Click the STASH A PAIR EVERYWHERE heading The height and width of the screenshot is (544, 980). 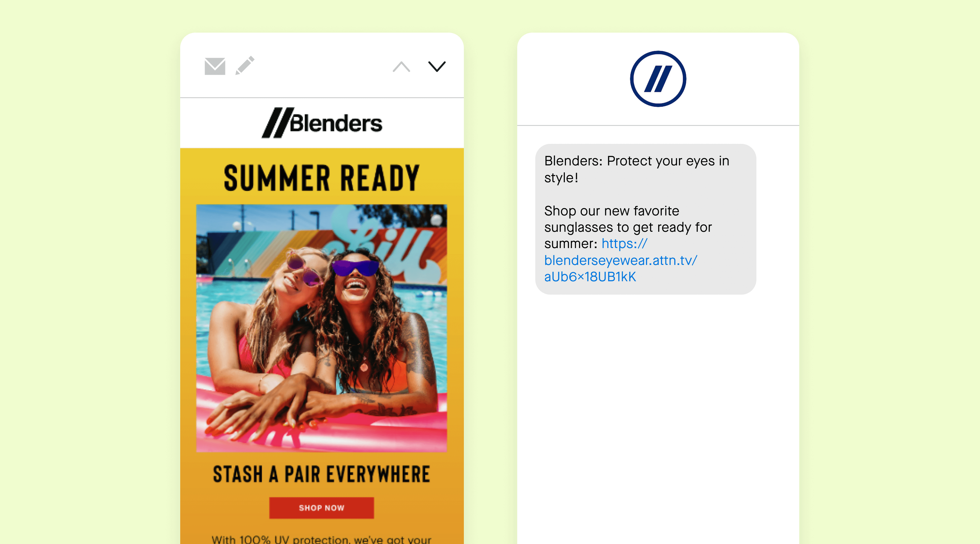pyautogui.click(x=321, y=474)
